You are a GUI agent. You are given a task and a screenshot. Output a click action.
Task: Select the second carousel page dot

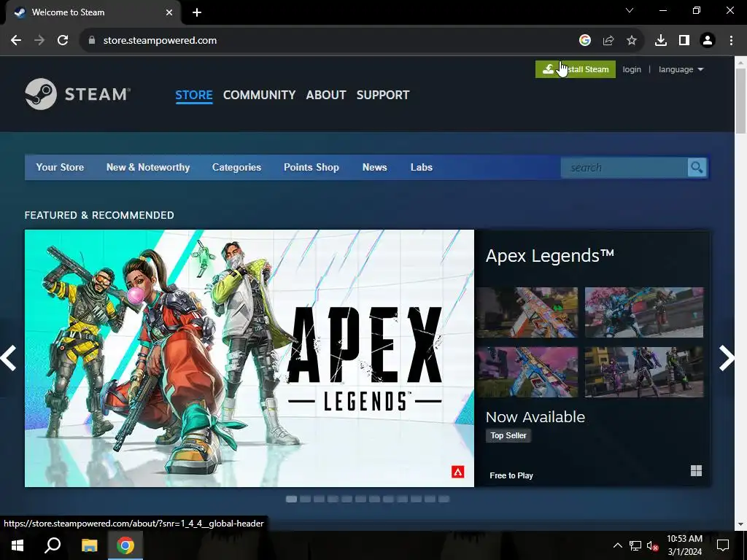pos(306,499)
